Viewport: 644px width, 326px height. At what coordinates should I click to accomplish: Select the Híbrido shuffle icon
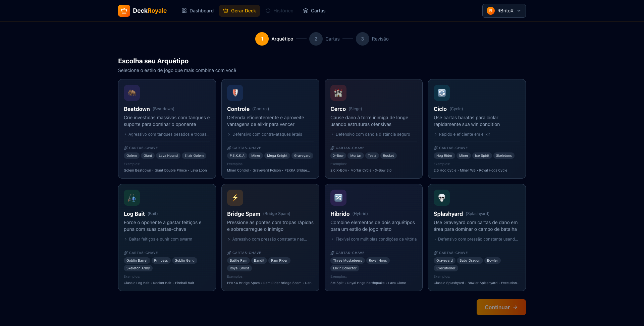(x=338, y=198)
